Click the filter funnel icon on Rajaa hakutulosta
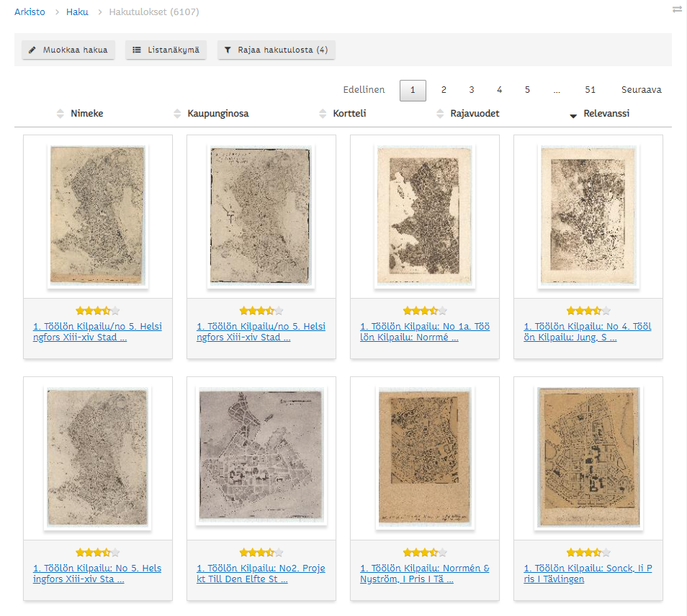This screenshot has height=616, width=687. tap(228, 50)
